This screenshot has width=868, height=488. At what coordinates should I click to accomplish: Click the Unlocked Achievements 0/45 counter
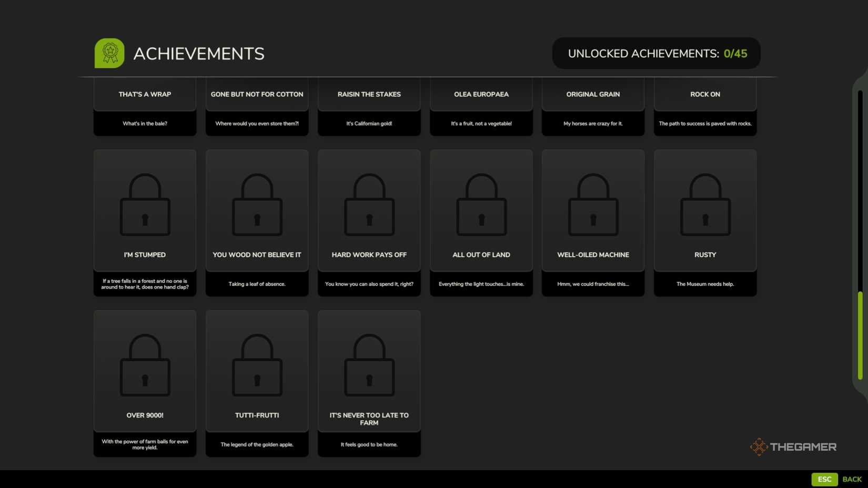(656, 54)
